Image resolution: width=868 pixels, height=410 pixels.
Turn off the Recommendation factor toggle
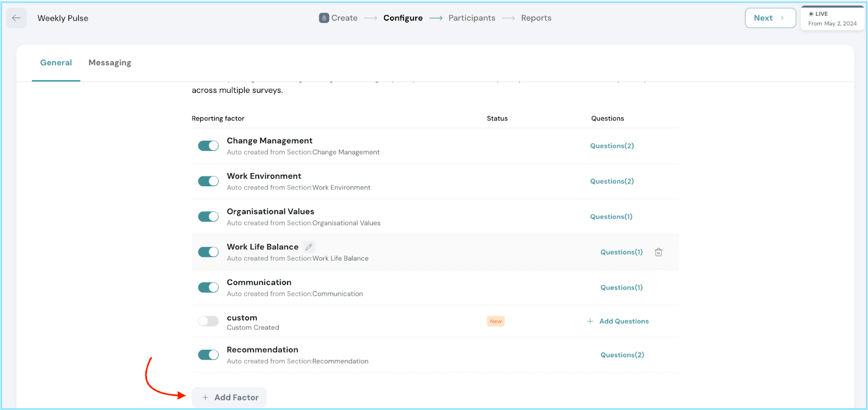coord(208,355)
